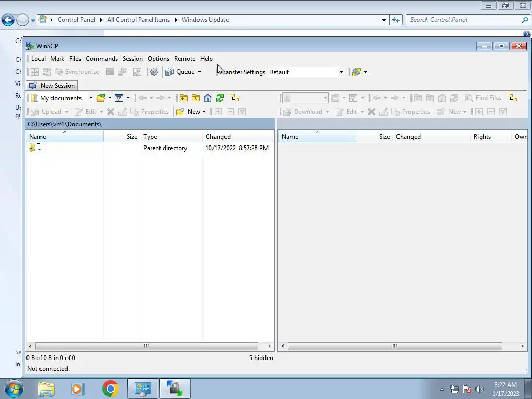The width and height of the screenshot is (532, 399).
Task: Open File Explorer from taskbar
Action: coord(46,389)
